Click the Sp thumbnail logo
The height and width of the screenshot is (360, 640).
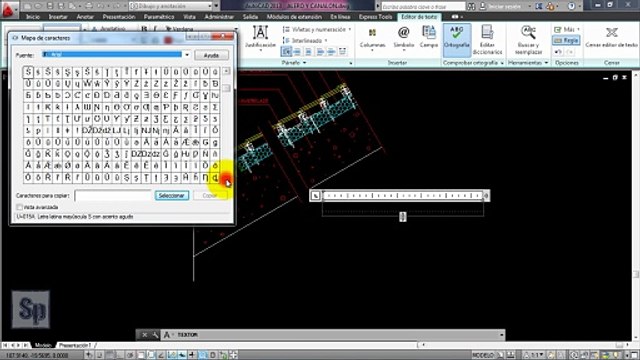pyautogui.click(x=31, y=309)
